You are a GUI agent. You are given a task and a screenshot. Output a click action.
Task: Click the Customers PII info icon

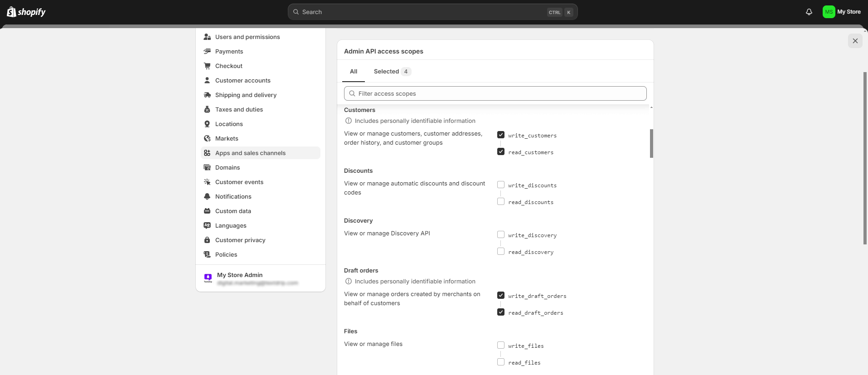click(349, 121)
